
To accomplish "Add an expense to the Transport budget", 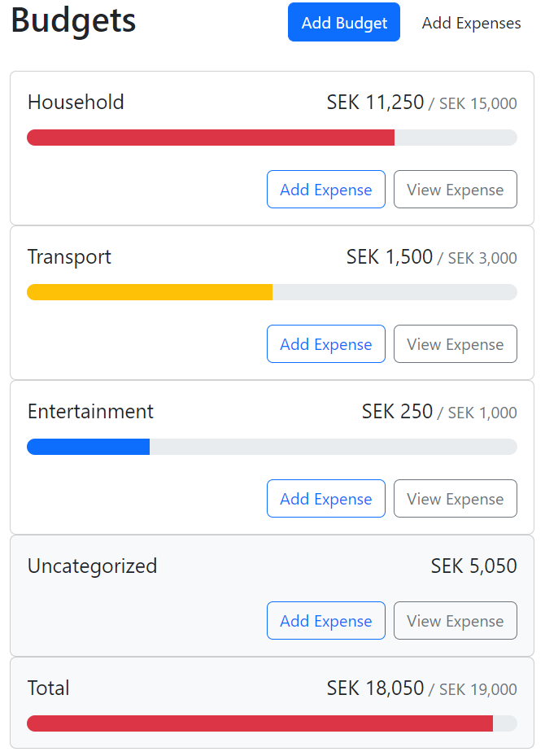I will point(325,343).
